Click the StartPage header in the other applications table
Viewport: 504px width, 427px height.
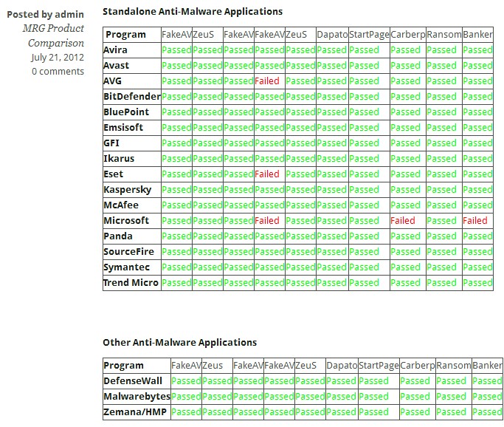point(379,365)
